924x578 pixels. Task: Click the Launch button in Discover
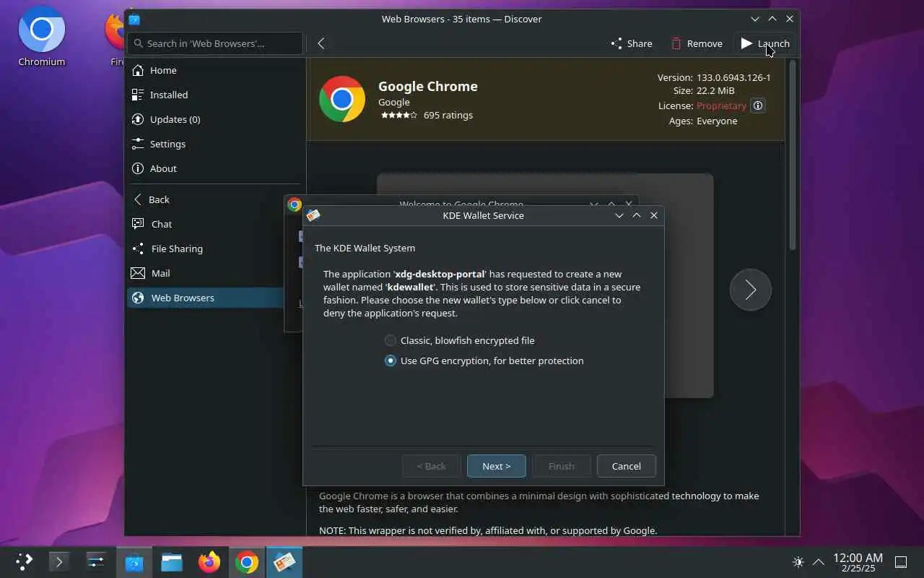coord(765,43)
